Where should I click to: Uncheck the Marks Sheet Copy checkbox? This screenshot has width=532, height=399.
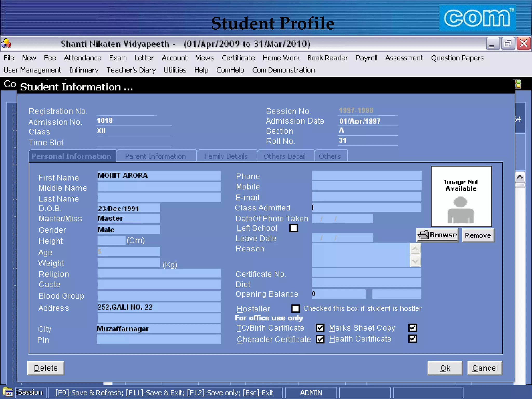tap(413, 328)
